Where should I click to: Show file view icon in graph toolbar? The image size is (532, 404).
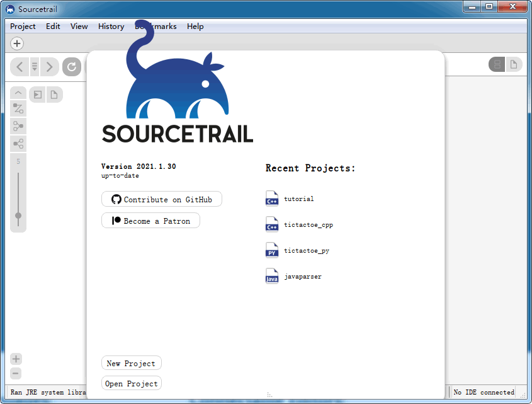54,95
